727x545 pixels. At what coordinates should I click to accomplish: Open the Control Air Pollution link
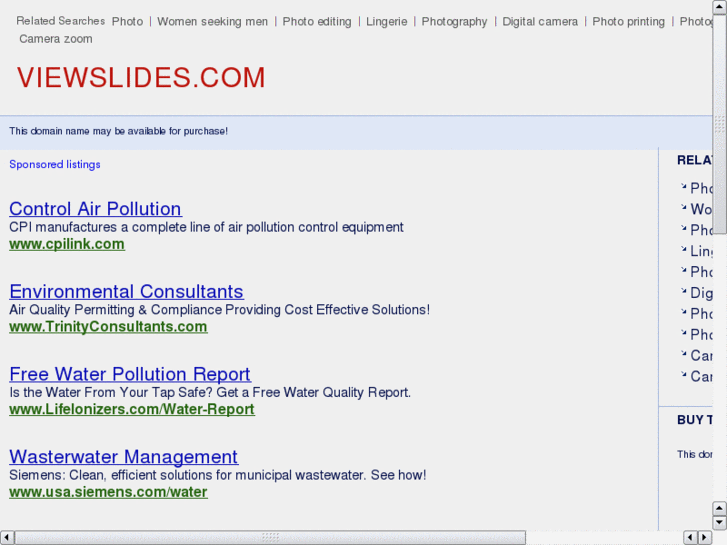[95, 209]
